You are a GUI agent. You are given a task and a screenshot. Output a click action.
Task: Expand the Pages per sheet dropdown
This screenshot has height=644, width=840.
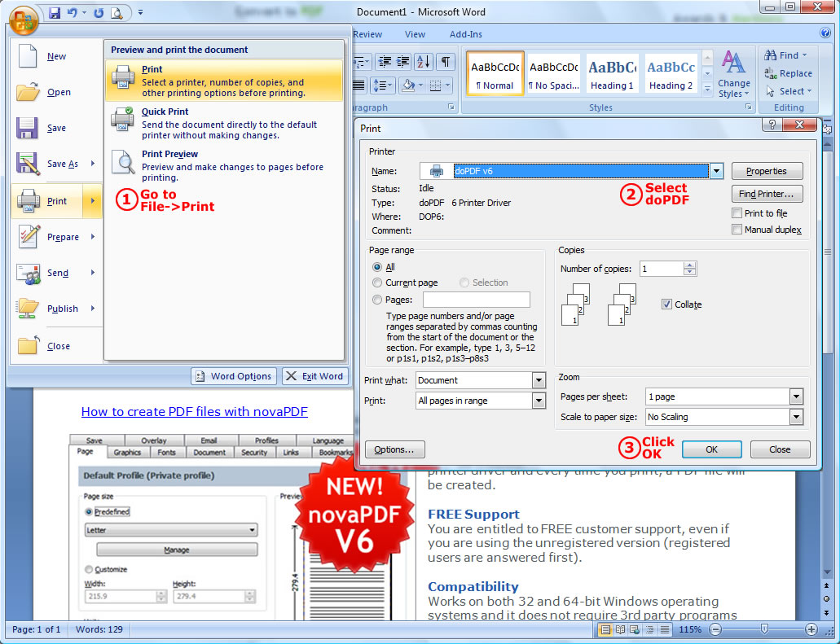(796, 396)
